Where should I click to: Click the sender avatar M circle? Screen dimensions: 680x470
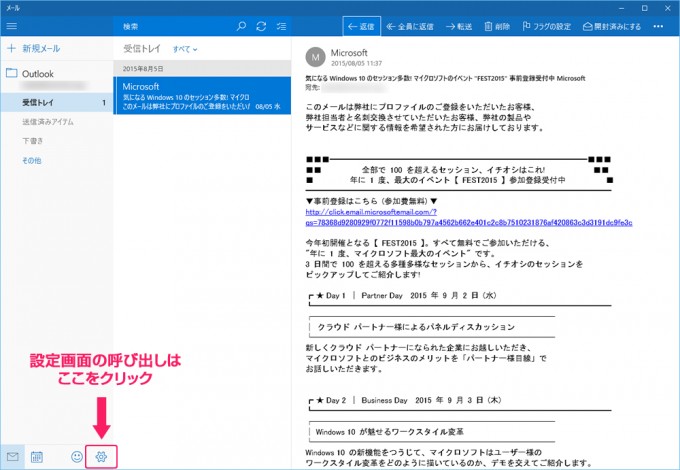(x=315, y=57)
